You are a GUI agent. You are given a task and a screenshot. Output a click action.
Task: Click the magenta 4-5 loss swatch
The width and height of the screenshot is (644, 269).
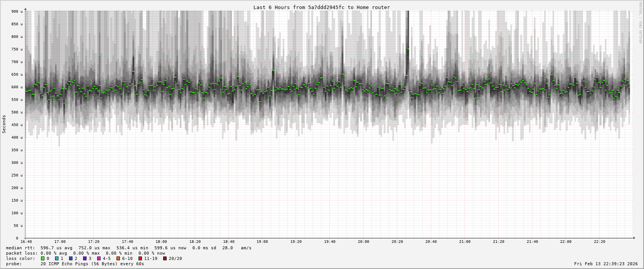click(99, 258)
